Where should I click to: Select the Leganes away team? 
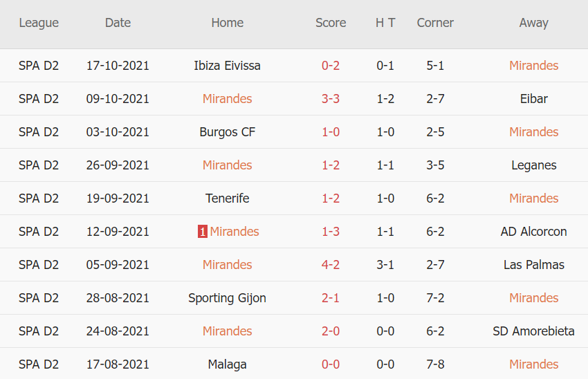coord(533,165)
